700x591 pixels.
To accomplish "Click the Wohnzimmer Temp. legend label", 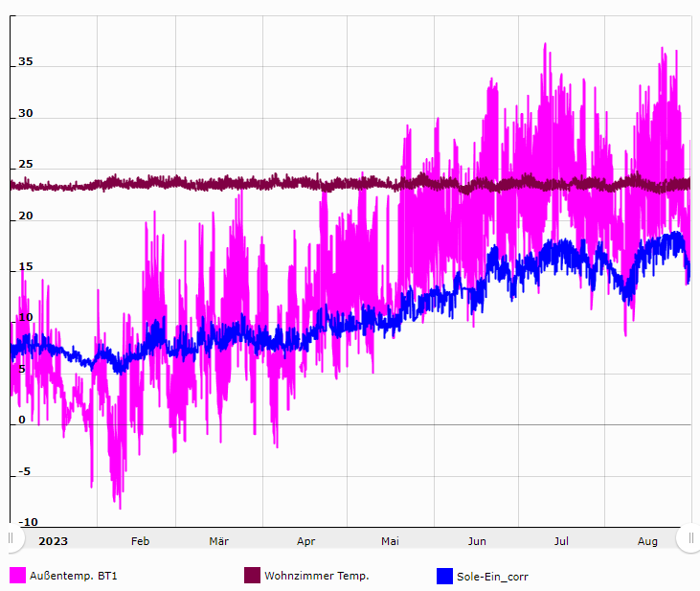I will 317,576.
